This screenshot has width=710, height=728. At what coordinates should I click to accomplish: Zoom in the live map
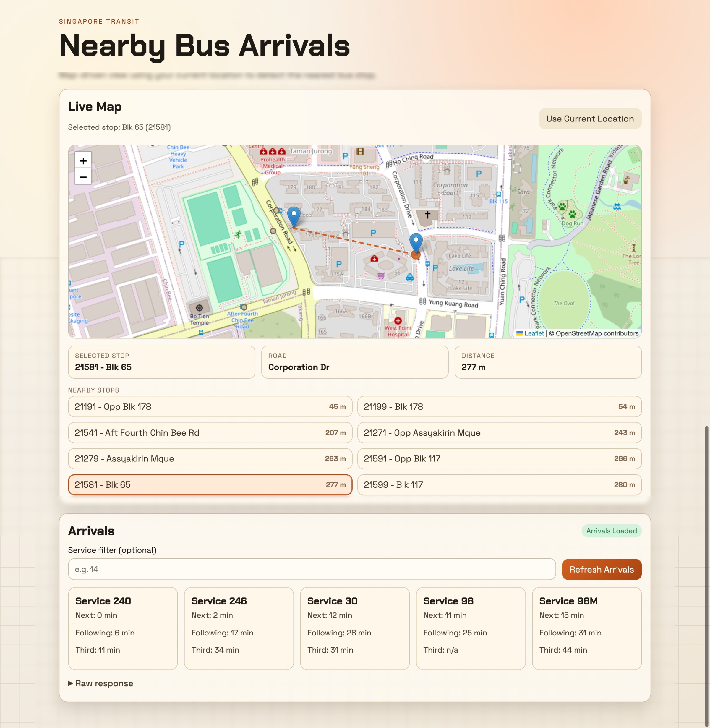point(83,161)
